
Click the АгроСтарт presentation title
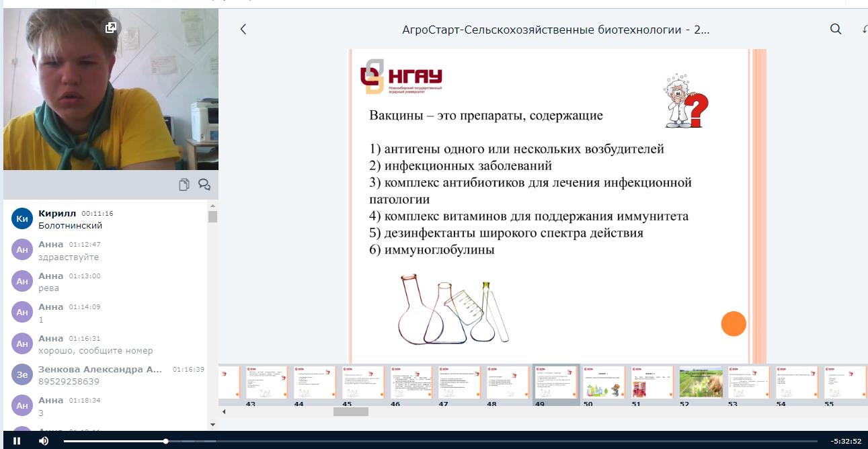[x=555, y=30]
